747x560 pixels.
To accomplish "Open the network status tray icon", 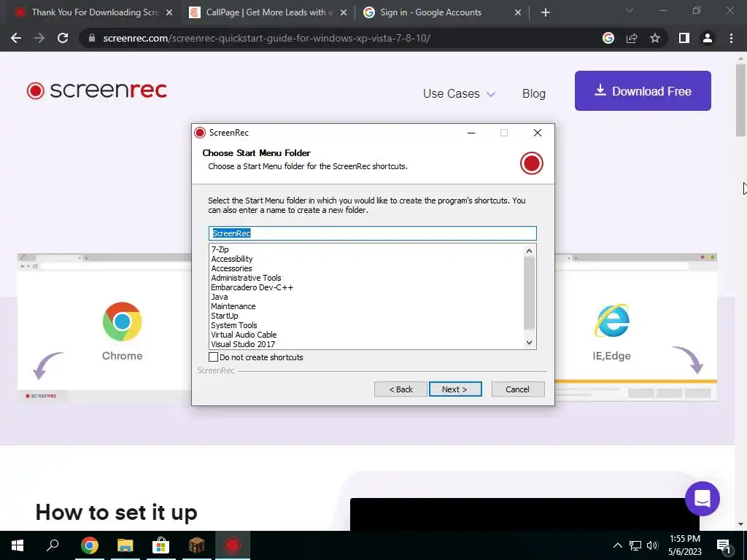I will pyautogui.click(x=635, y=545).
